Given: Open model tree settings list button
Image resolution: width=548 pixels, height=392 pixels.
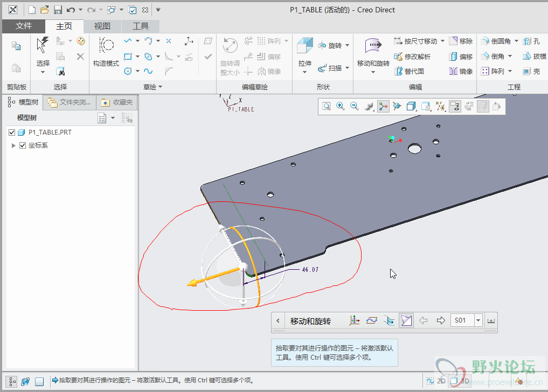Looking at the screenshot, I should (x=102, y=118).
